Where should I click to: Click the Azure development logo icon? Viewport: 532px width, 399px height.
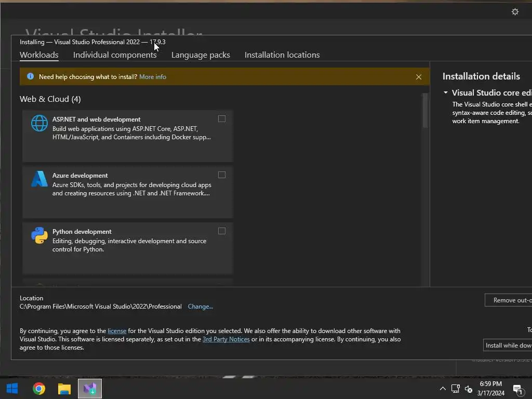pos(39,179)
